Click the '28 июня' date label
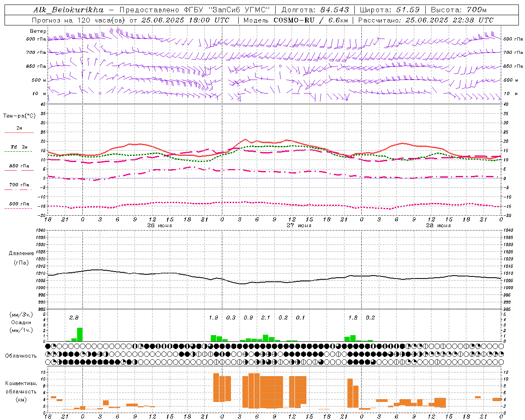This screenshot has width=525, height=420. point(438,226)
